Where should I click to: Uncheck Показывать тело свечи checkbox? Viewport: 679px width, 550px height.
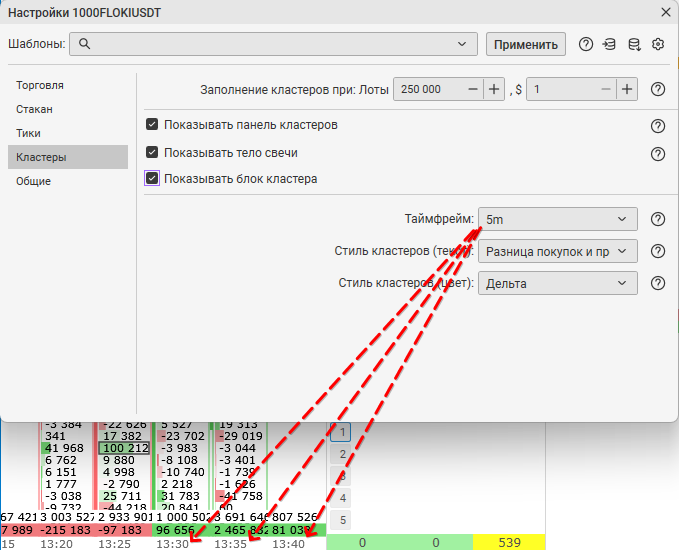point(152,153)
